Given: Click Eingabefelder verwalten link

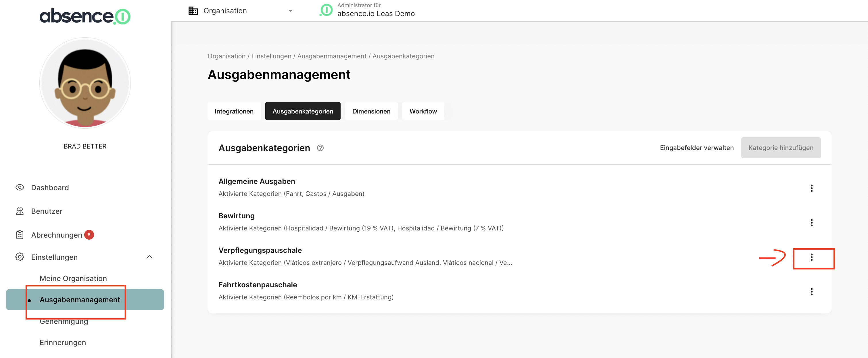Looking at the screenshot, I should [x=696, y=148].
